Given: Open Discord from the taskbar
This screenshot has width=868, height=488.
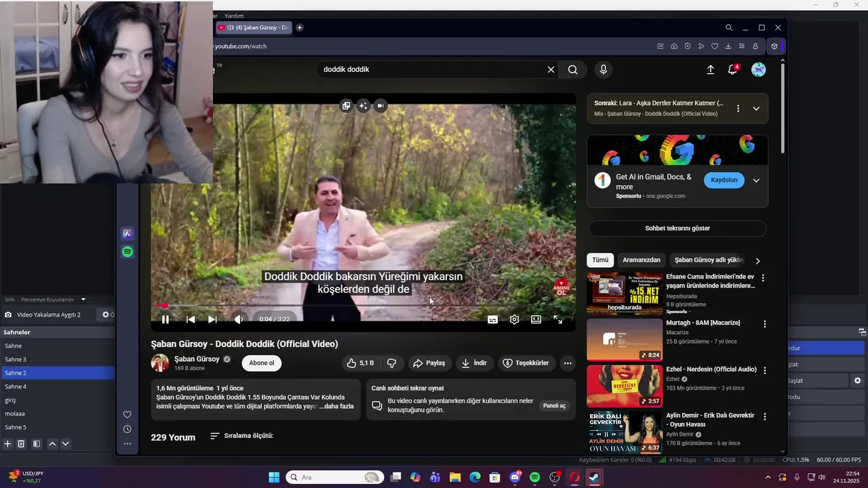Looking at the screenshot, I should click(x=515, y=477).
